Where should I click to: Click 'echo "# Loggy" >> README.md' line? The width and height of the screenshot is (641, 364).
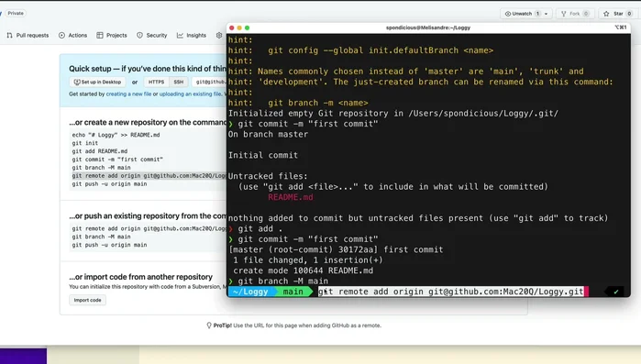point(116,135)
